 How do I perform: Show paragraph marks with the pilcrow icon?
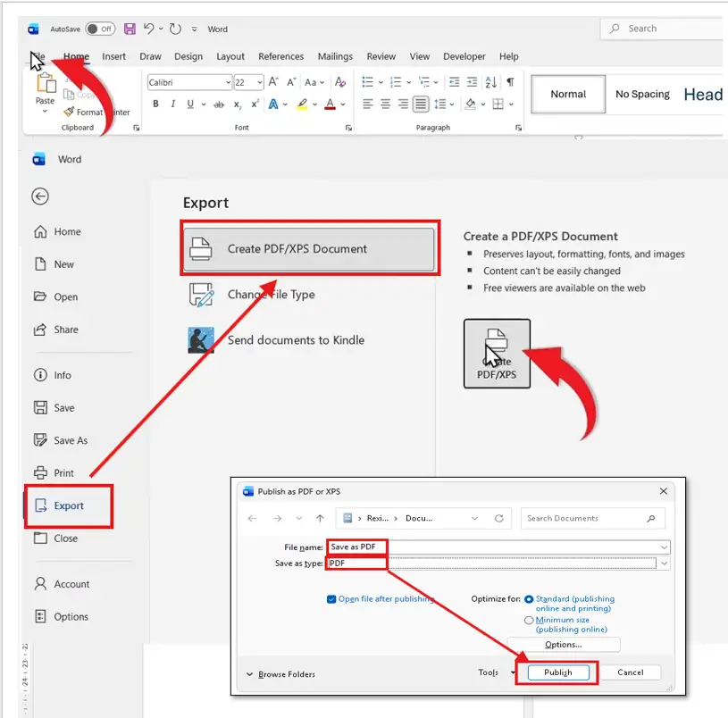coord(510,82)
